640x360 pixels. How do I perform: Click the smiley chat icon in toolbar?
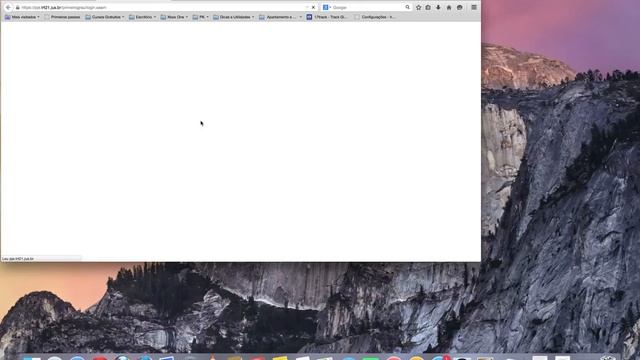click(460, 7)
